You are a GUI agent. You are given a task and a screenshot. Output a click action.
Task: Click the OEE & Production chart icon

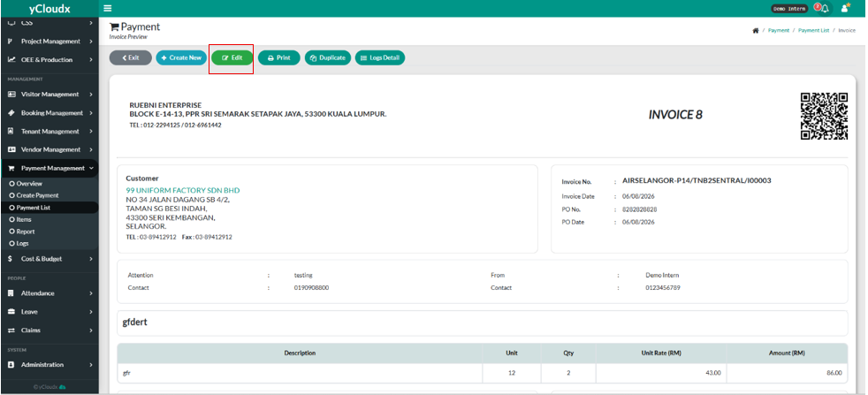point(11,60)
